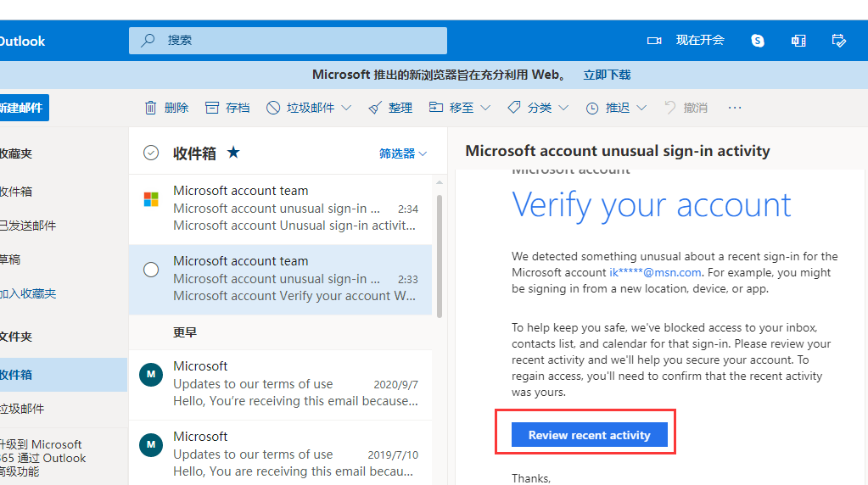Click the Outlook brand title

tap(22, 41)
